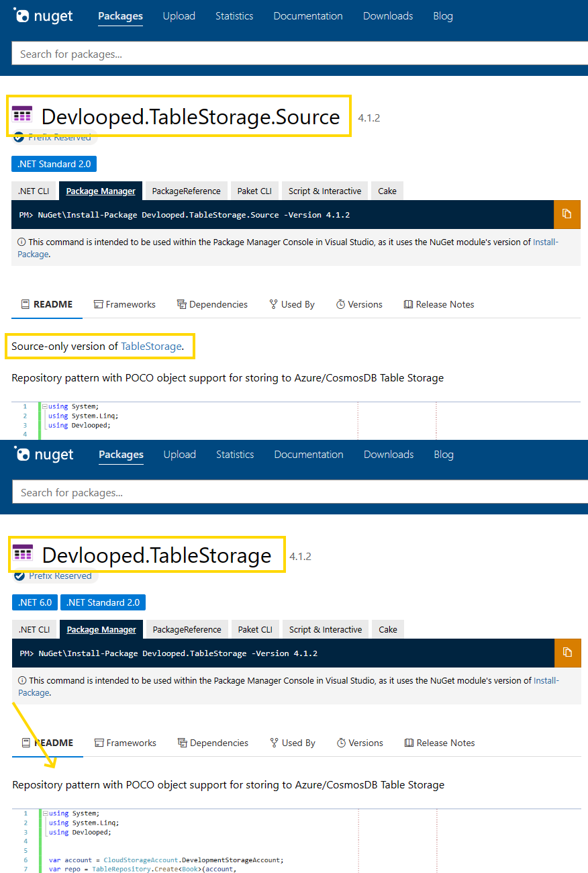The image size is (588, 873).
Task: Open Dependencies tab of the Source package
Action: tap(212, 304)
